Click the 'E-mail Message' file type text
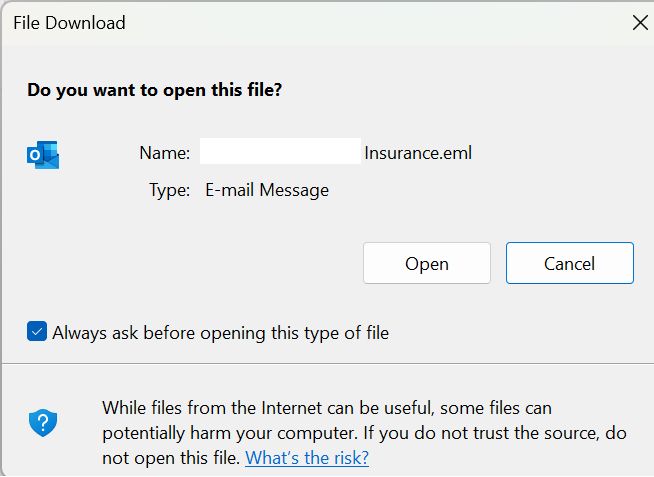The image size is (654, 477). click(267, 190)
